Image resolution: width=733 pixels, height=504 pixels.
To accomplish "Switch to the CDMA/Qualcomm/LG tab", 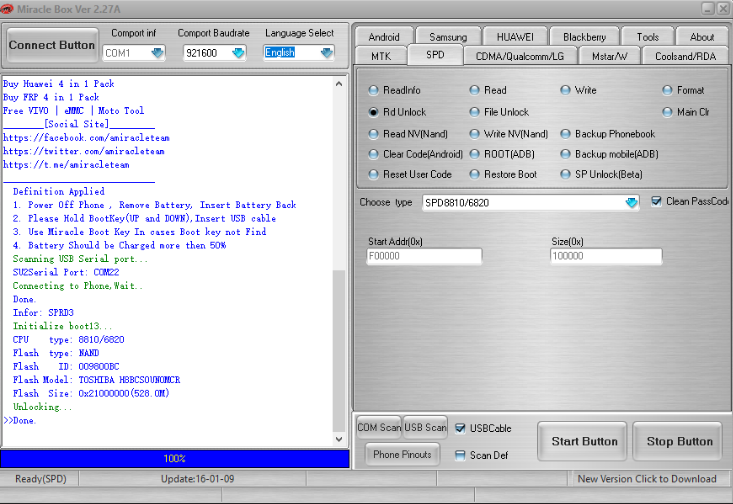I will point(520,56).
